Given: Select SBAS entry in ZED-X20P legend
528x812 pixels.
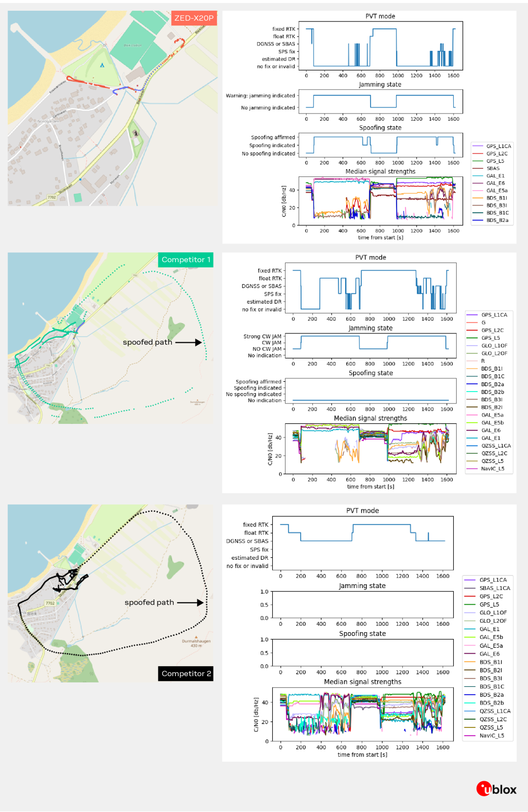Looking at the screenshot, I should (x=486, y=169).
